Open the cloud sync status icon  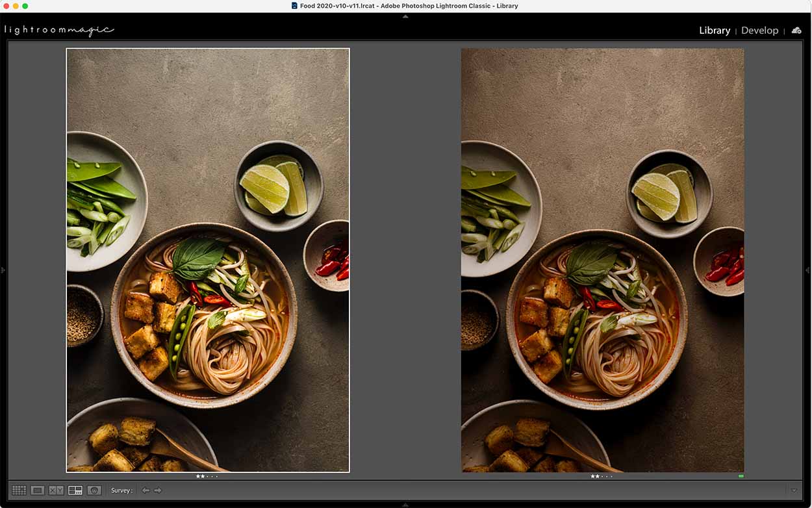(x=796, y=31)
